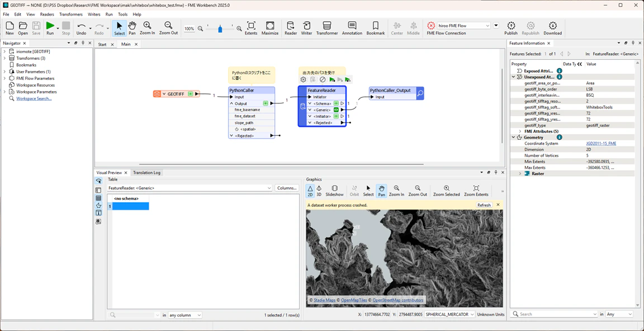Activate the Pan hand tool in main toolbar
This screenshot has width=644, height=331.
click(132, 28)
